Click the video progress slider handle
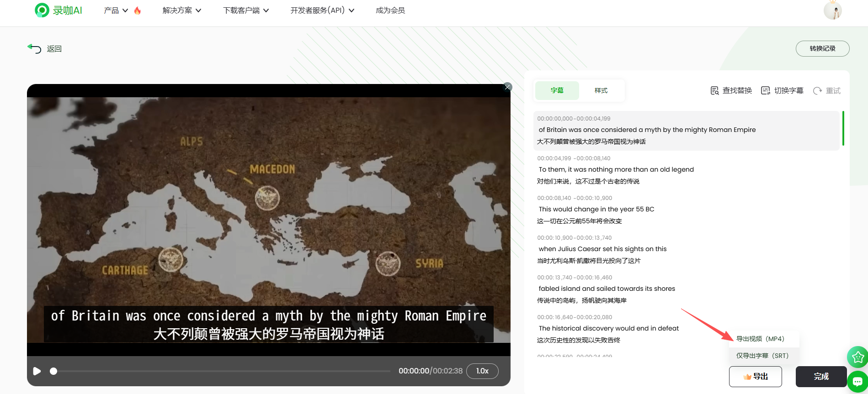 53,371
